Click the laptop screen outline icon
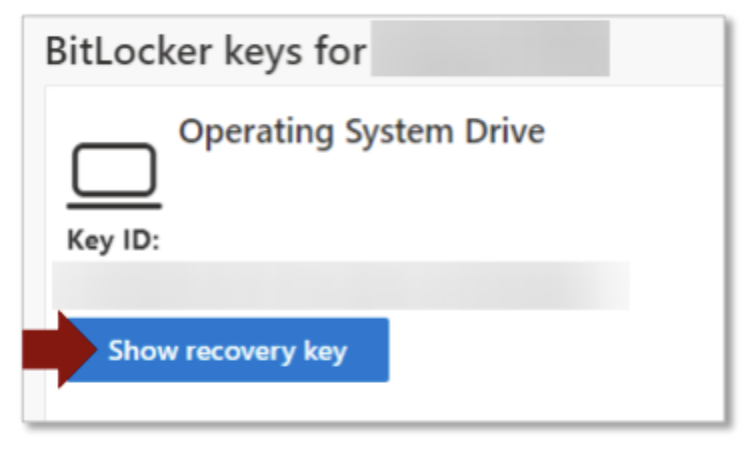The image size is (754, 450). pos(114,170)
